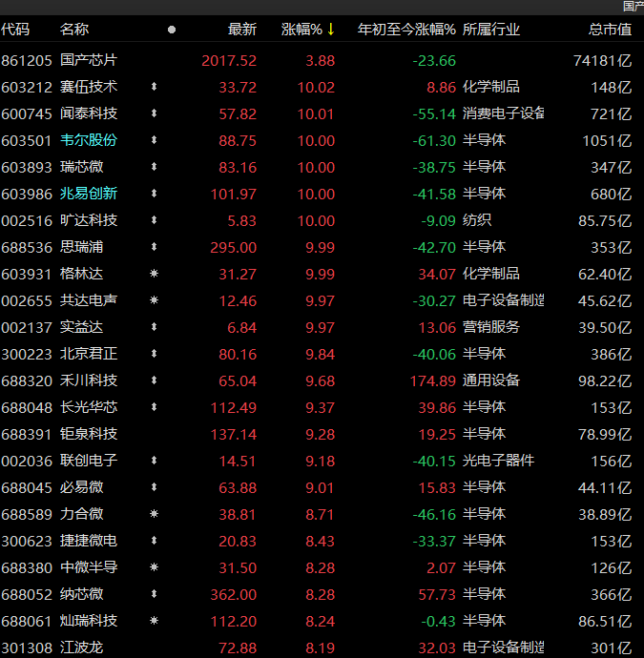Click the 代码 column header
The image size is (644, 658).
pos(15,30)
